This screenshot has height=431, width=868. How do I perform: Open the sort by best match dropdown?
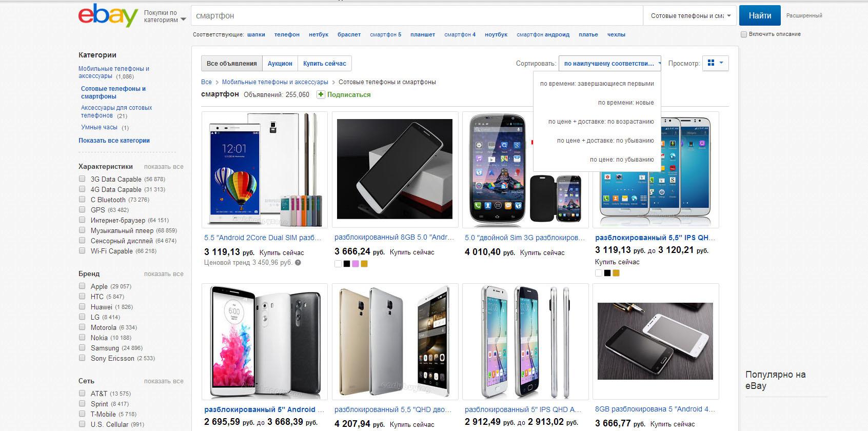(610, 64)
